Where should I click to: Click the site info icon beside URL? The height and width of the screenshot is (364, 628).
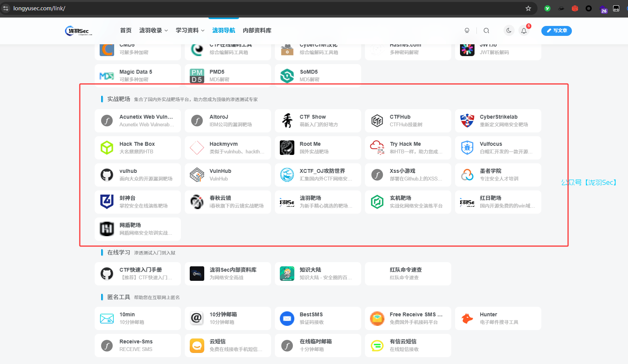[6, 8]
